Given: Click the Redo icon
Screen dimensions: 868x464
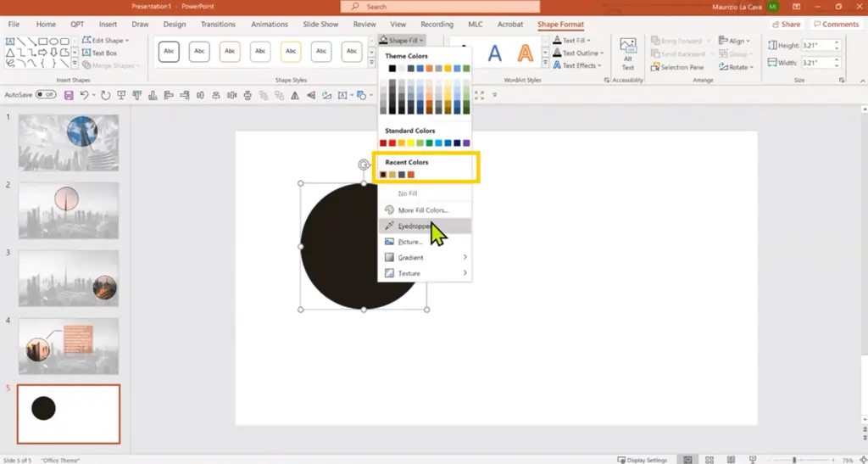Looking at the screenshot, I should pyautogui.click(x=105, y=95).
